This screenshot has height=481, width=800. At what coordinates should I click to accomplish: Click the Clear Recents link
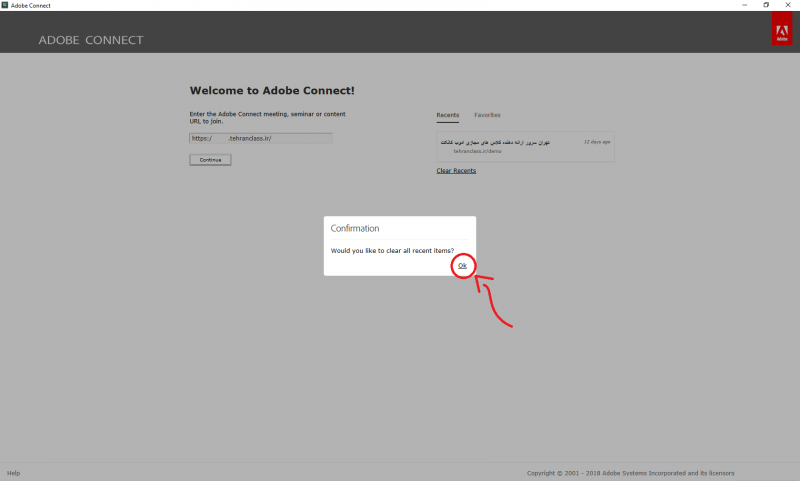coord(456,171)
